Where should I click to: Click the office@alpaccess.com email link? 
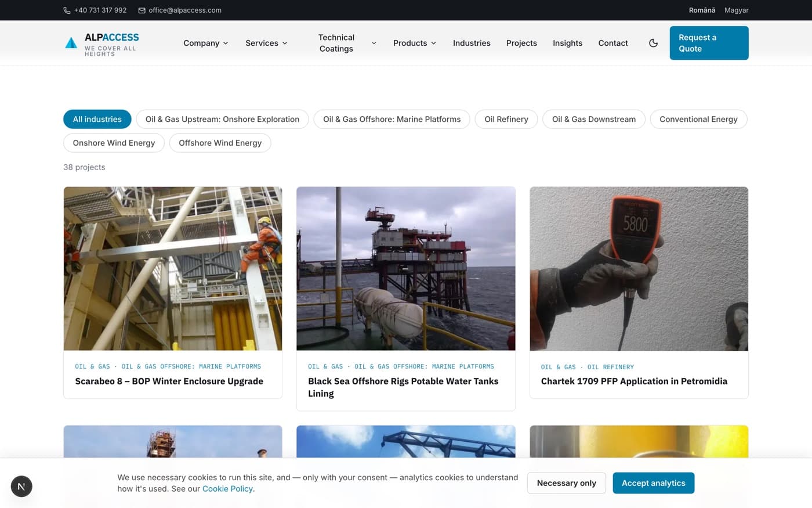pos(185,10)
